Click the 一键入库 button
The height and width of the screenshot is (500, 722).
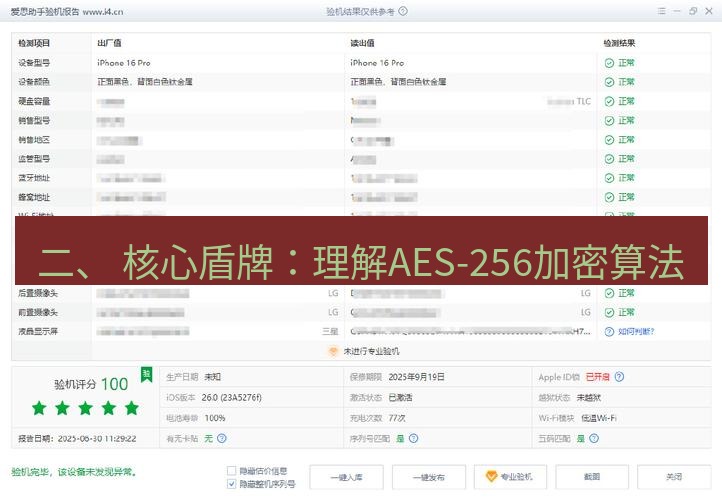pos(346,477)
